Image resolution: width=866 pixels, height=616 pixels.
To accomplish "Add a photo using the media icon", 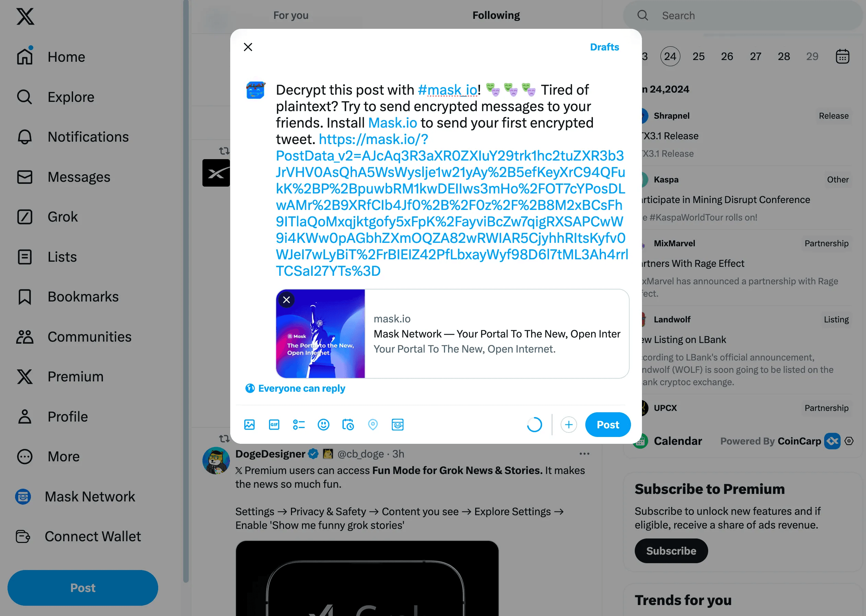I will click(x=249, y=425).
